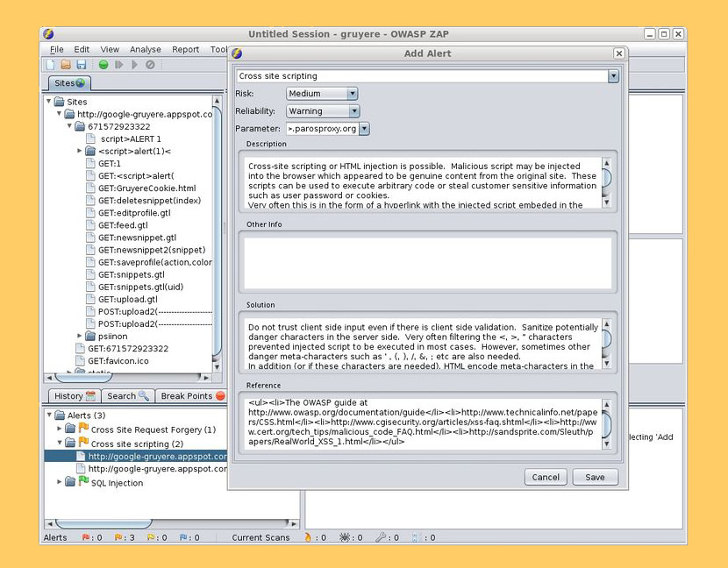Click the green break toggle circle icon
This screenshot has width=728, height=568.
pyautogui.click(x=103, y=65)
